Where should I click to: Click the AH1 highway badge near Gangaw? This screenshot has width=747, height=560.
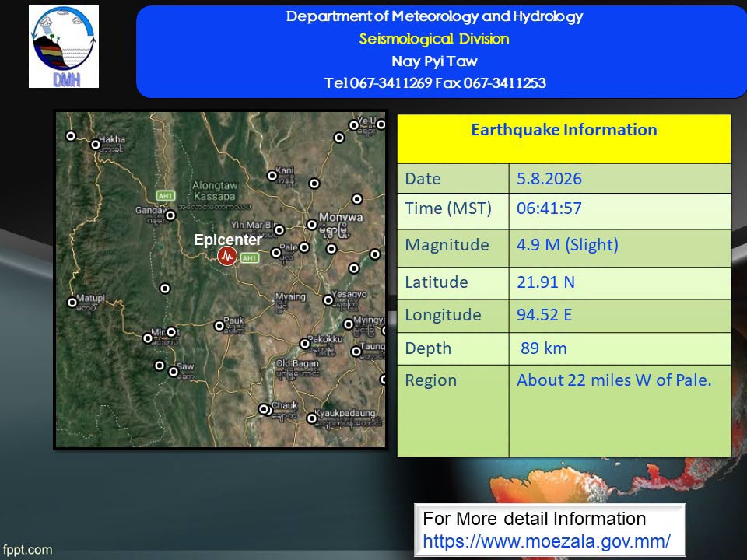[x=165, y=195]
